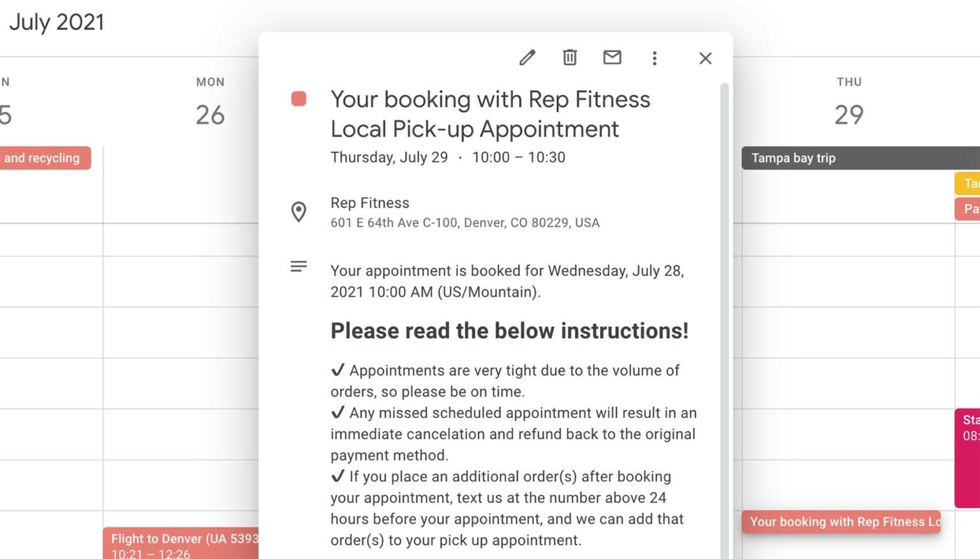Open the pink event on Thursday
The width and height of the screenshot is (980, 559).
click(967, 458)
